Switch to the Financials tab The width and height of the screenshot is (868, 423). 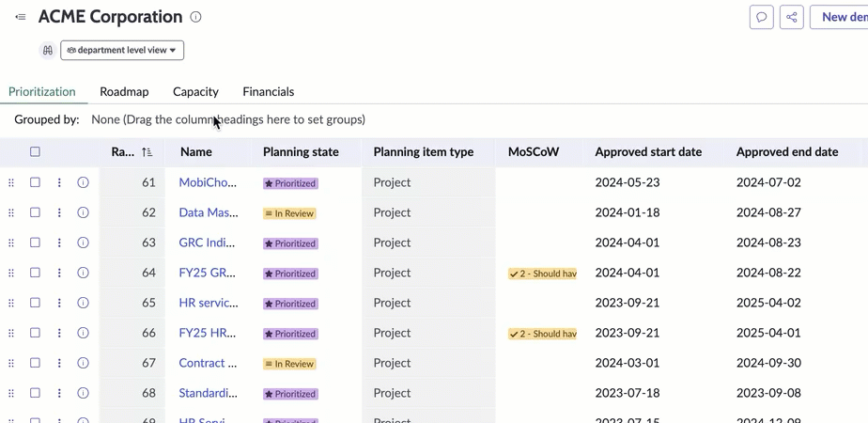[x=269, y=91]
